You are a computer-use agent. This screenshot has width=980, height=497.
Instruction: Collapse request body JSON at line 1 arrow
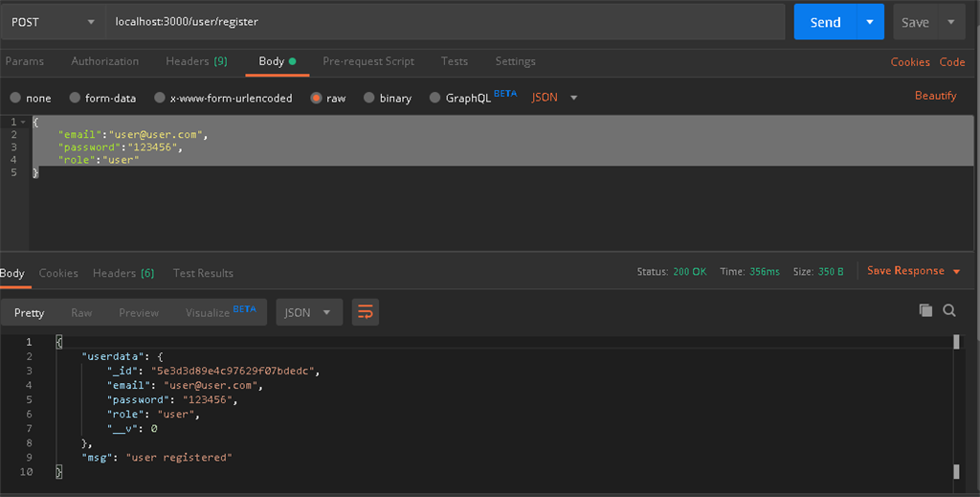pyautogui.click(x=23, y=122)
